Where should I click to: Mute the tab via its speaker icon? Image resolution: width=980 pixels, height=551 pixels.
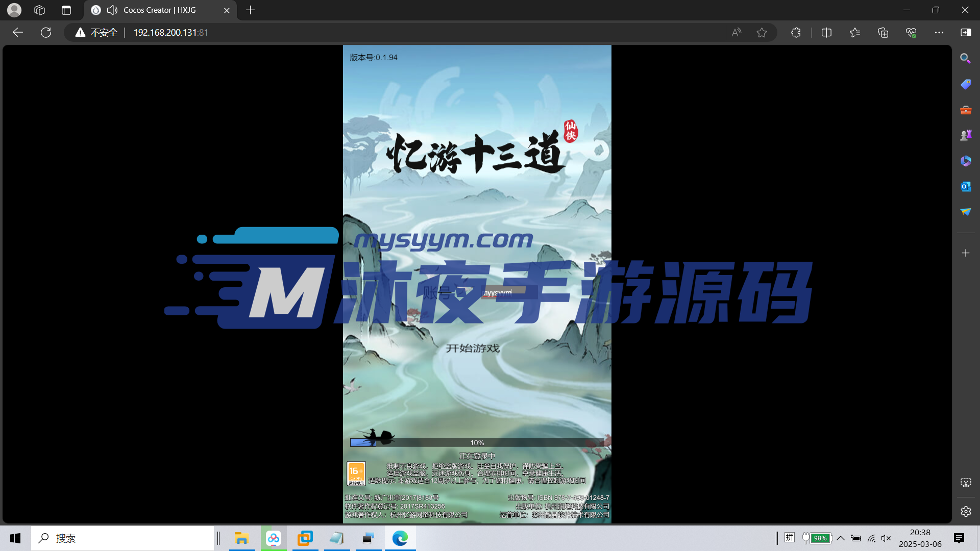click(x=112, y=10)
